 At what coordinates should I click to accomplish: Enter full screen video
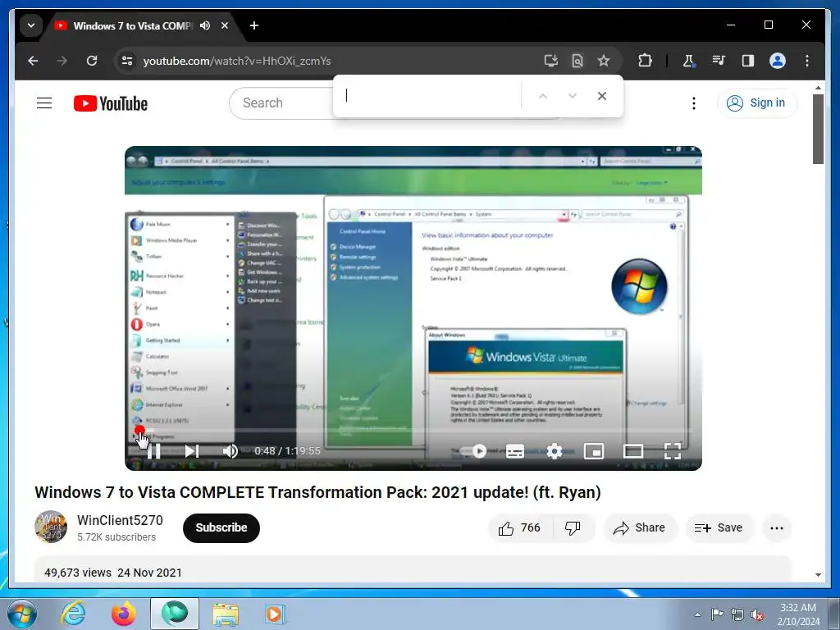pyautogui.click(x=673, y=451)
